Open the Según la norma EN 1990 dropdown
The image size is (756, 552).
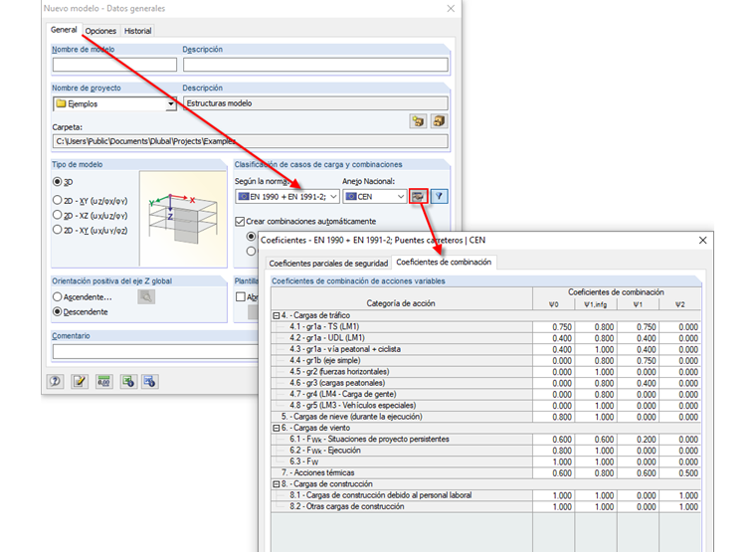point(333,197)
